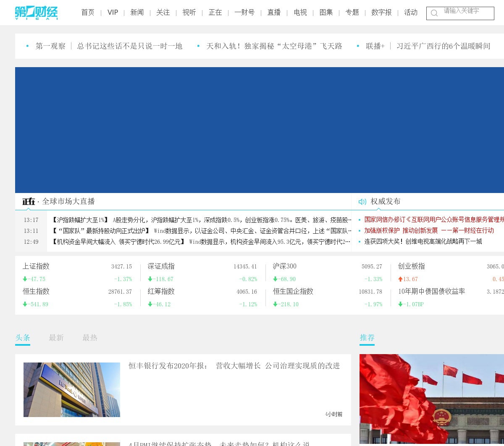Open 专题 navigation item

[x=352, y=13]
